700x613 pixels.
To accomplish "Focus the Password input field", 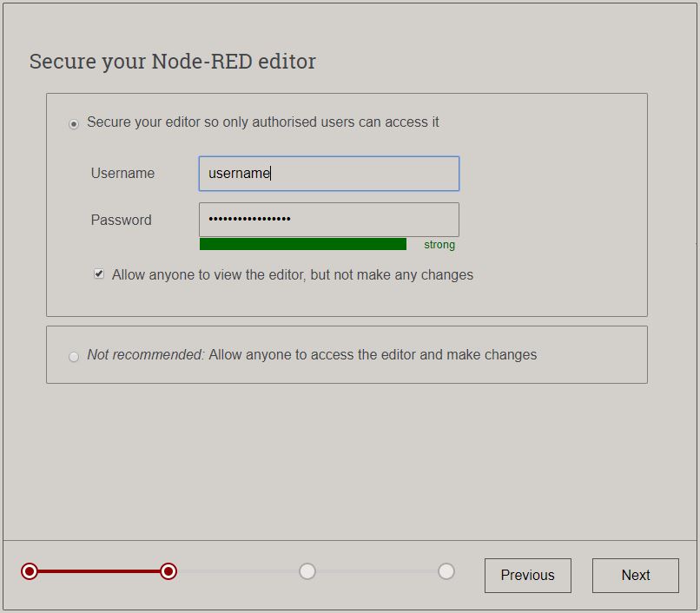I will tap(328, 220).
